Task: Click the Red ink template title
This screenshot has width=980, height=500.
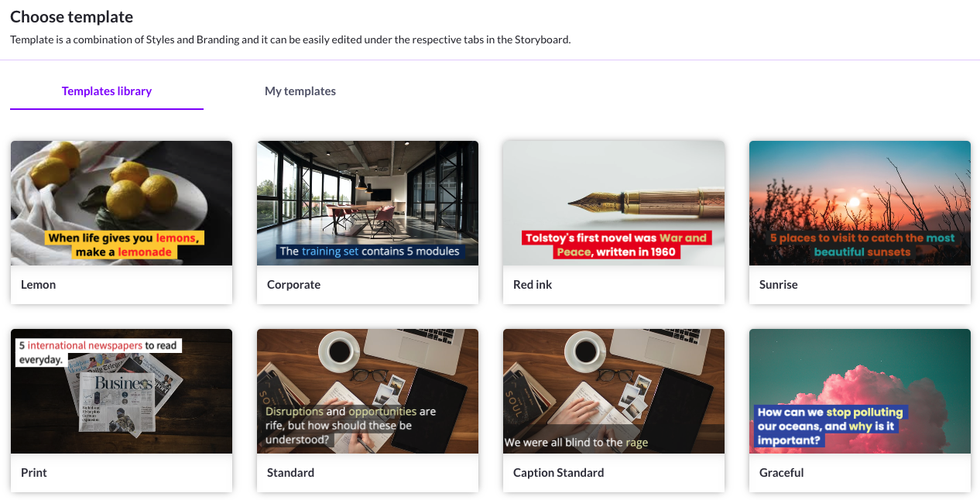Action: point(533,285)
